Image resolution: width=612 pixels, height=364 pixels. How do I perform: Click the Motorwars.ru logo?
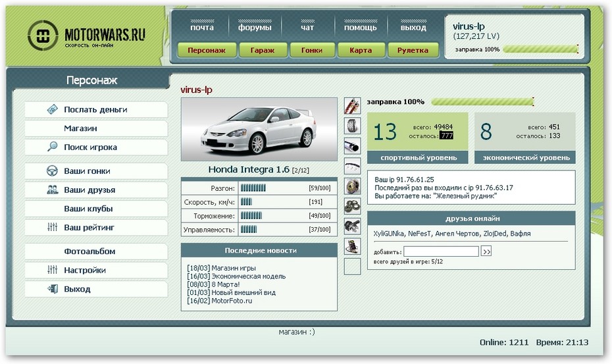click(x=87, y=36)
